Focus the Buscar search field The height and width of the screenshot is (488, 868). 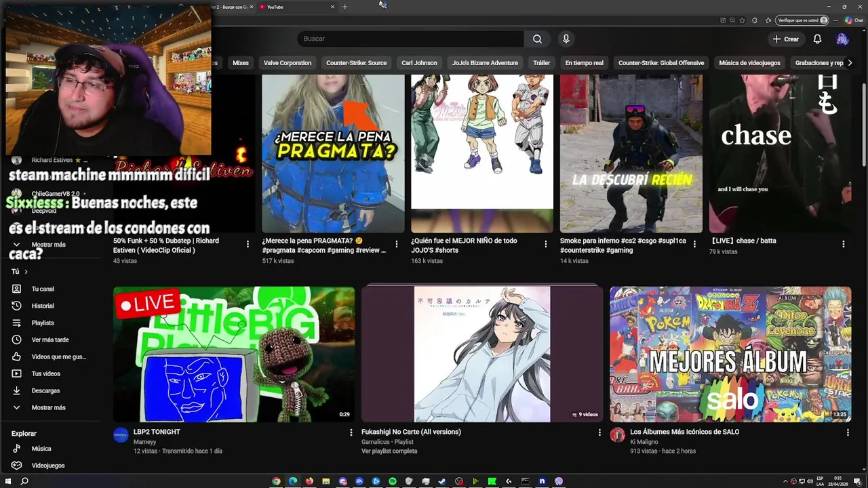410,39
